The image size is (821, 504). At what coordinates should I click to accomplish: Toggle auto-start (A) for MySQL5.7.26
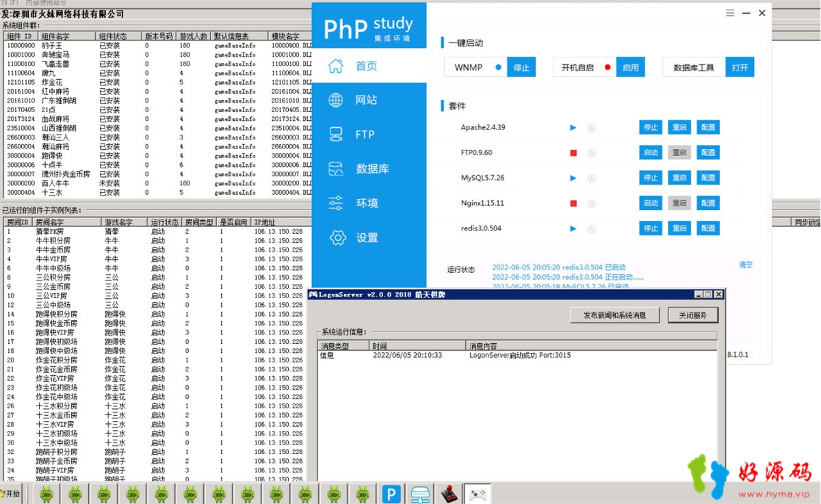(x=592, y=178)
